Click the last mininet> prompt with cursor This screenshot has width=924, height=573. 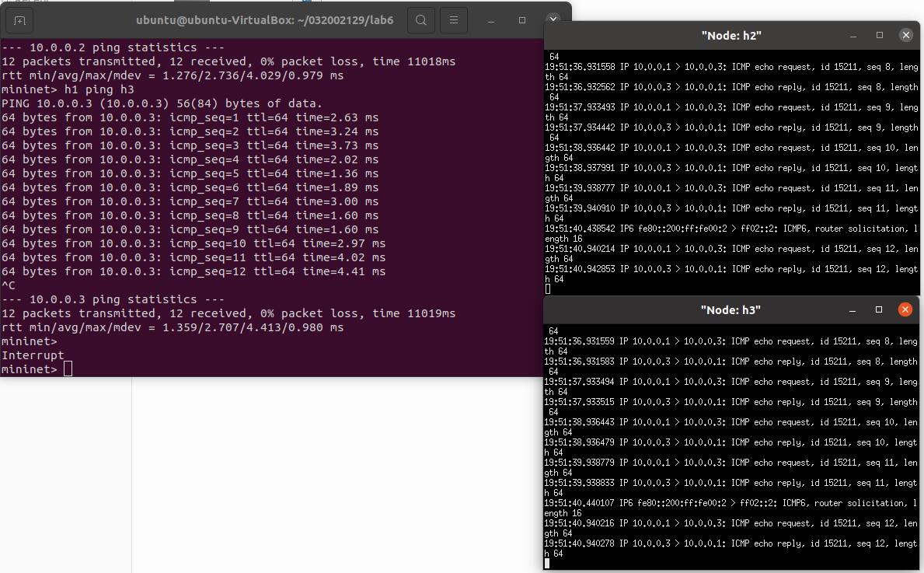point(37,369)
